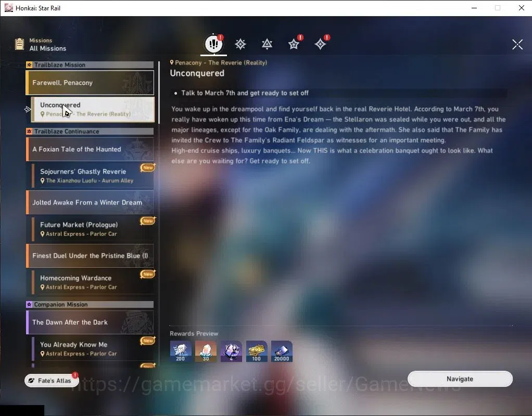The width and height of the screenshot is (532, 416).
Task: Open Jolted Awake From a Winter Dream
Action: coord(90,202)
